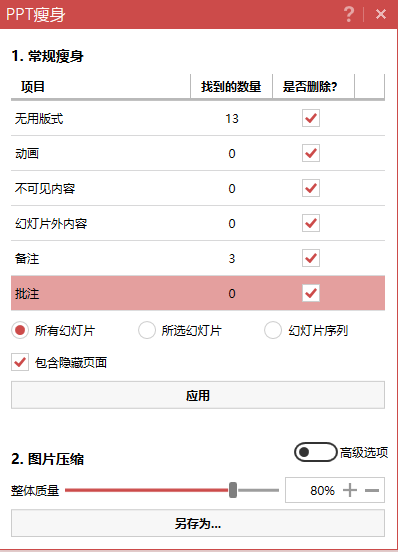Click the 应用 button
The height and width of the screenshot is (552, 398).
(198, 395)
